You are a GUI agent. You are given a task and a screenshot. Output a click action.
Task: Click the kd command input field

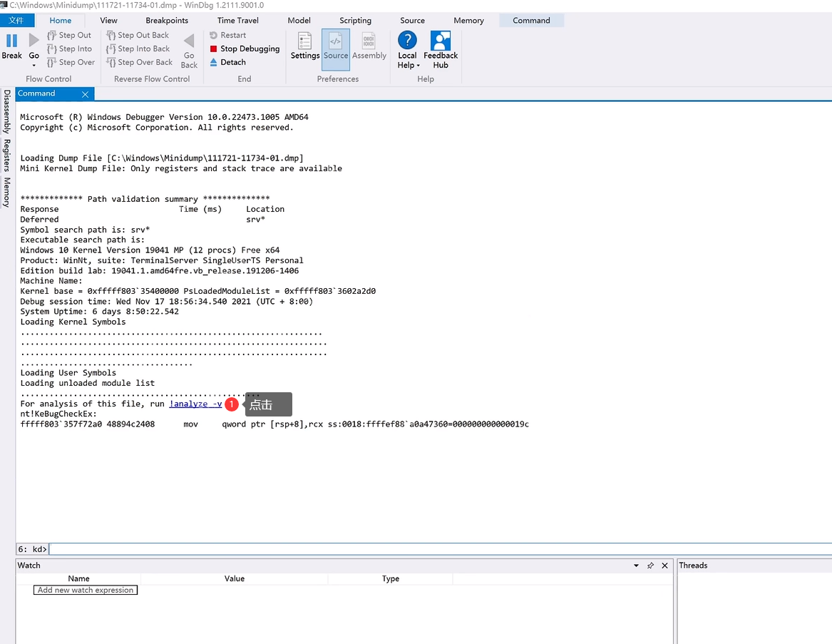click(428, 549)
